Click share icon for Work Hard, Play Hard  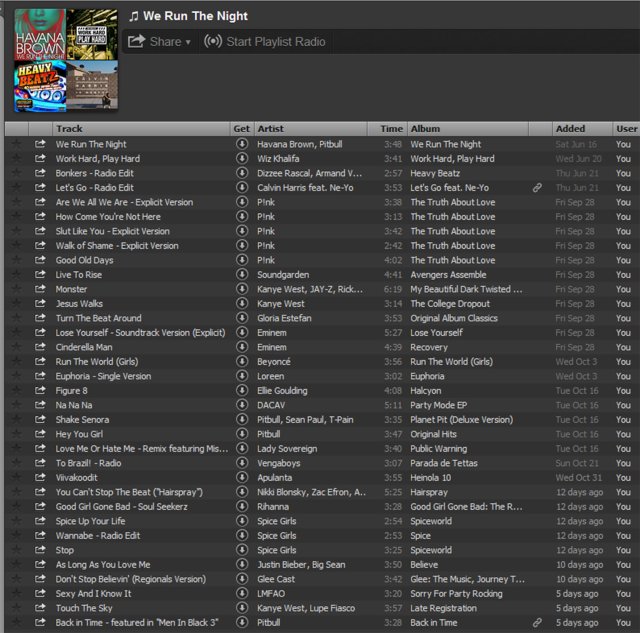tap(40, 159)
